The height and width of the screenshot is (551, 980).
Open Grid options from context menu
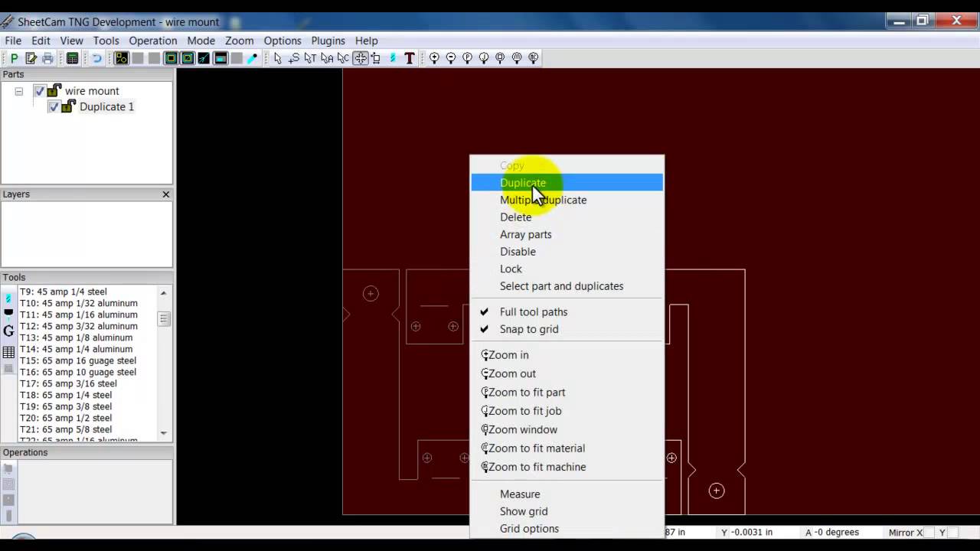566,529
